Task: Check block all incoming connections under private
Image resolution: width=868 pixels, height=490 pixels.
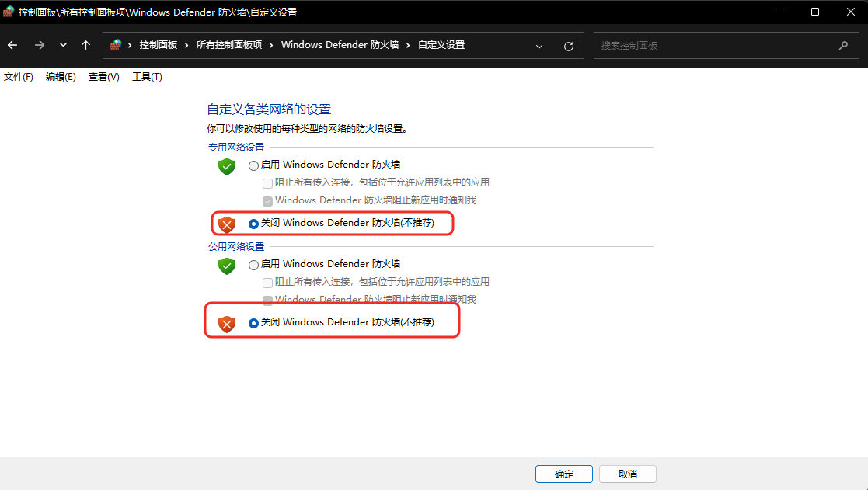Action: (267, 183)
